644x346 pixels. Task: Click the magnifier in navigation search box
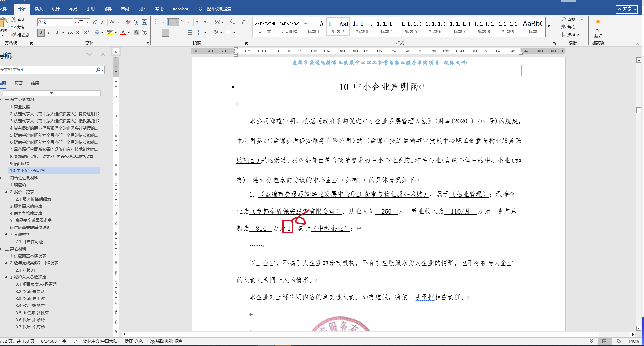click(x=98, y=70)
